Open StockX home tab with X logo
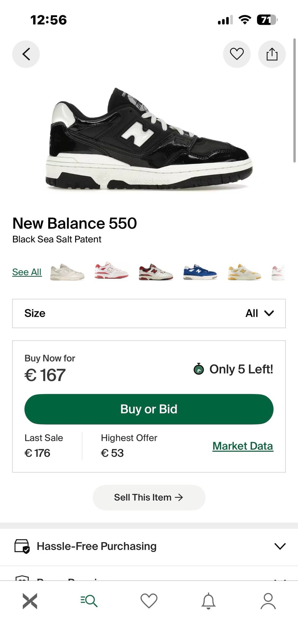The width and height of the screenshot is (298, 644). [x=30, y=601]
